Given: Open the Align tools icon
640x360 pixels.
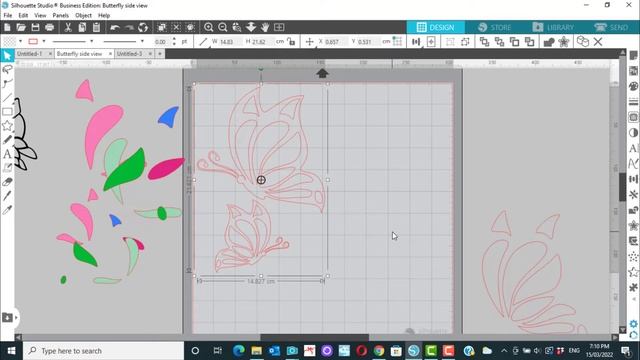Looking at the screenshot, I should click(416, 42).
